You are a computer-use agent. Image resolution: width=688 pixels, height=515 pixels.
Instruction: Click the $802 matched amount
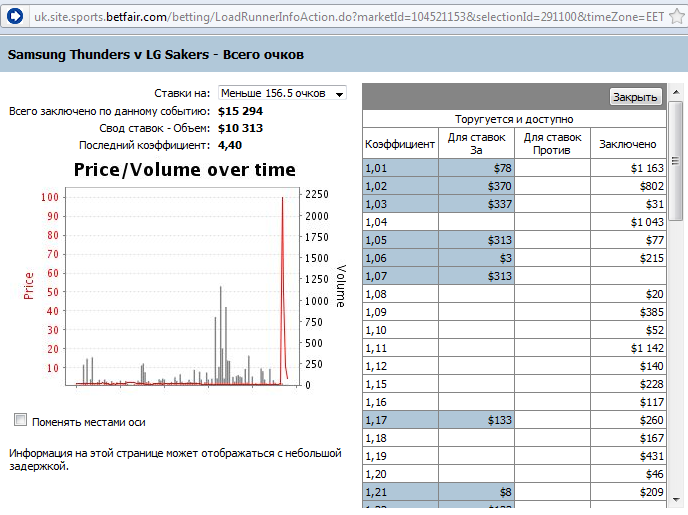click(x=652, y=186)
